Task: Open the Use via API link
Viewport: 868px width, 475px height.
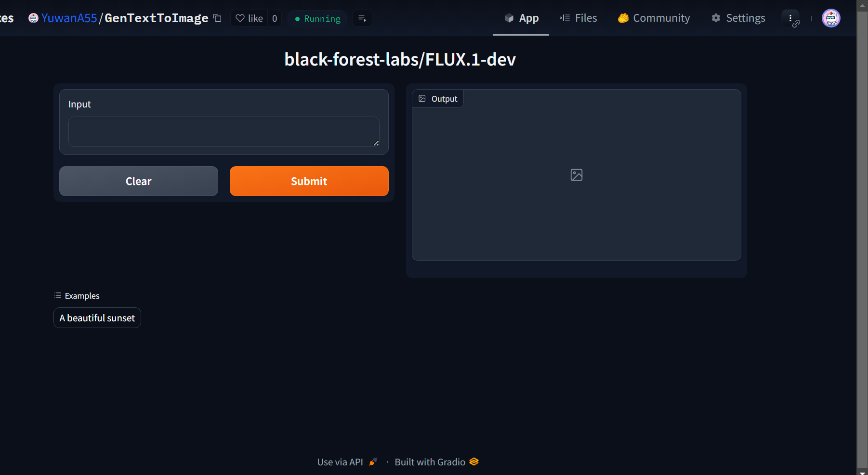Action: pos(340,462)
